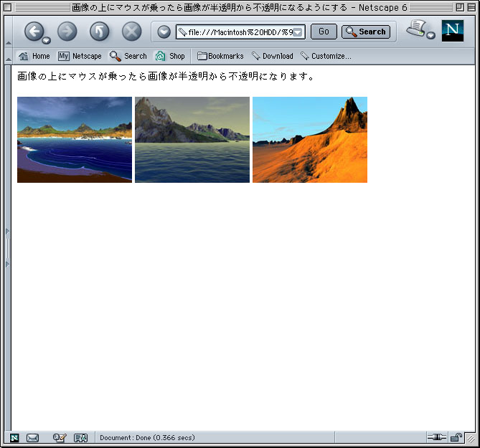The image size is (480, 448).
Task: Open Mail via the envelope status icon
Action: click(x=32, y=438)
